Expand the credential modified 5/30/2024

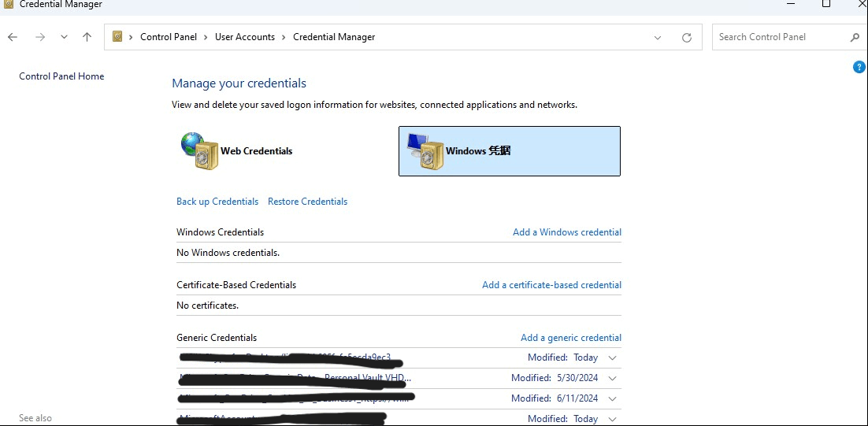coord(612,379)
